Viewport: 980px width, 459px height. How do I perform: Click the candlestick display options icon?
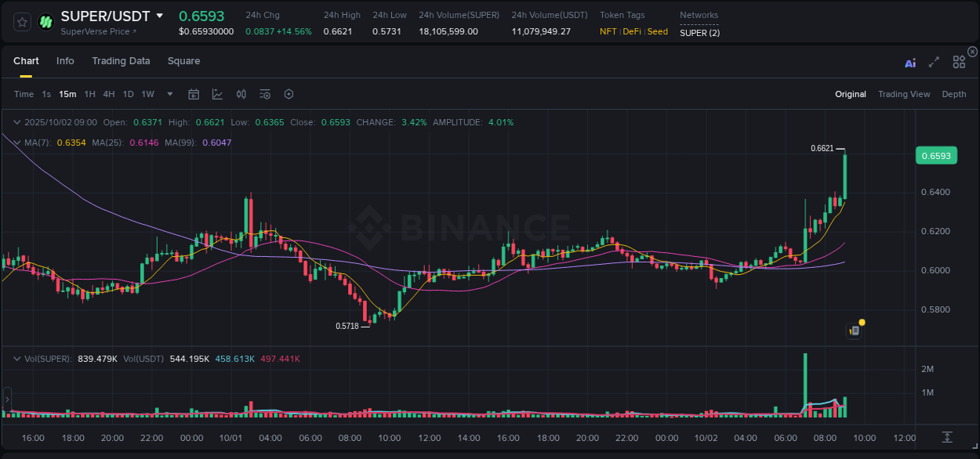pos(241,94)
